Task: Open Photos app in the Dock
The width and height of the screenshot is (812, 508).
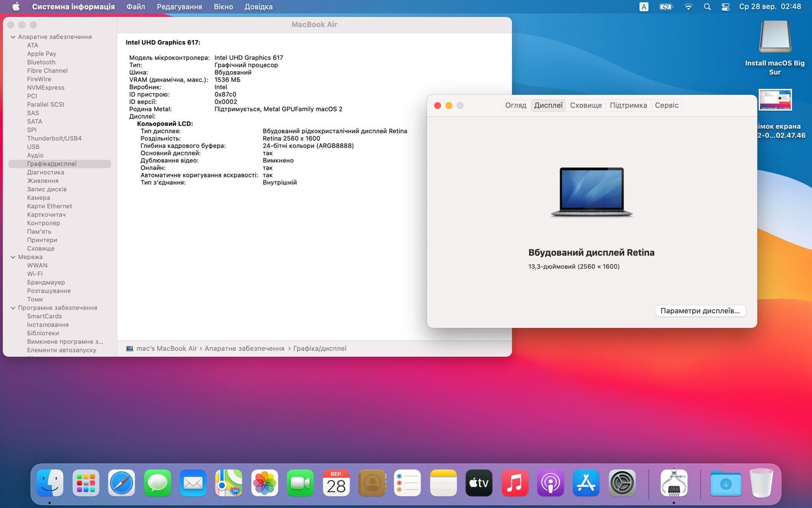Action: point(264,483)
